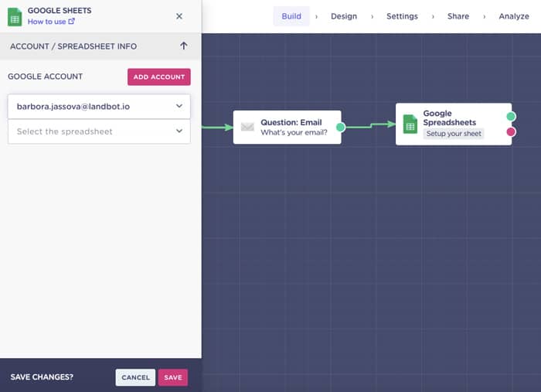
Task: Click Email block green output connector
Action: point(341,128)
